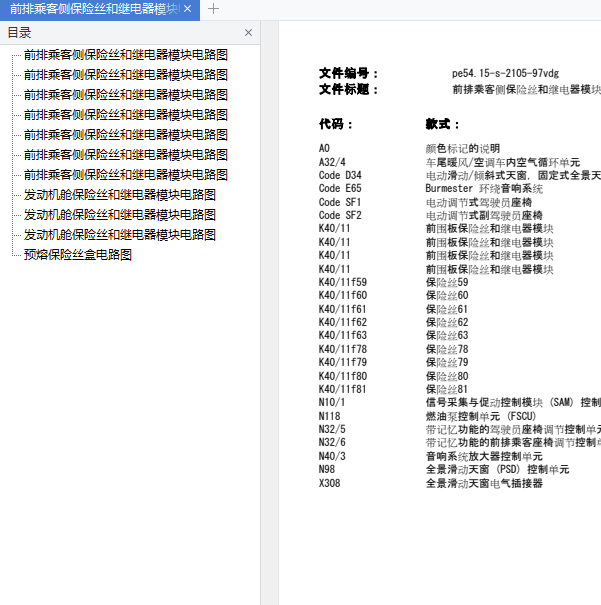Click 车尾暖风/空调车内空气循环单元 description

click(x=503, y=162)
